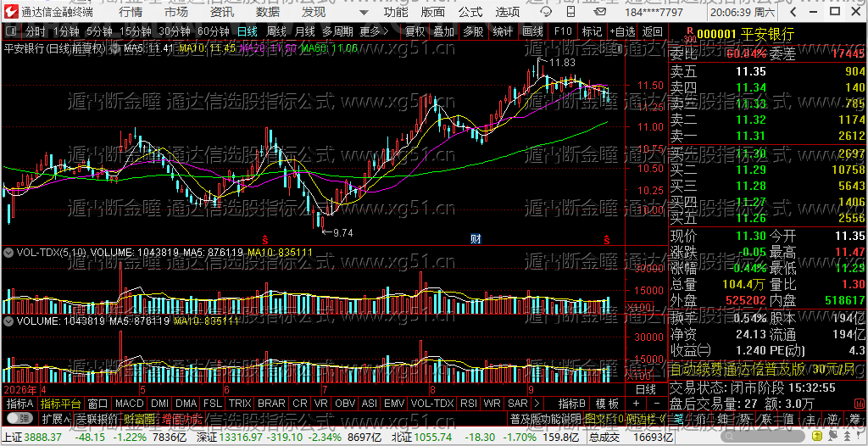Click the R 300 margin tag icon
This screenshot has height=446, width=868.
pos(689,36)
